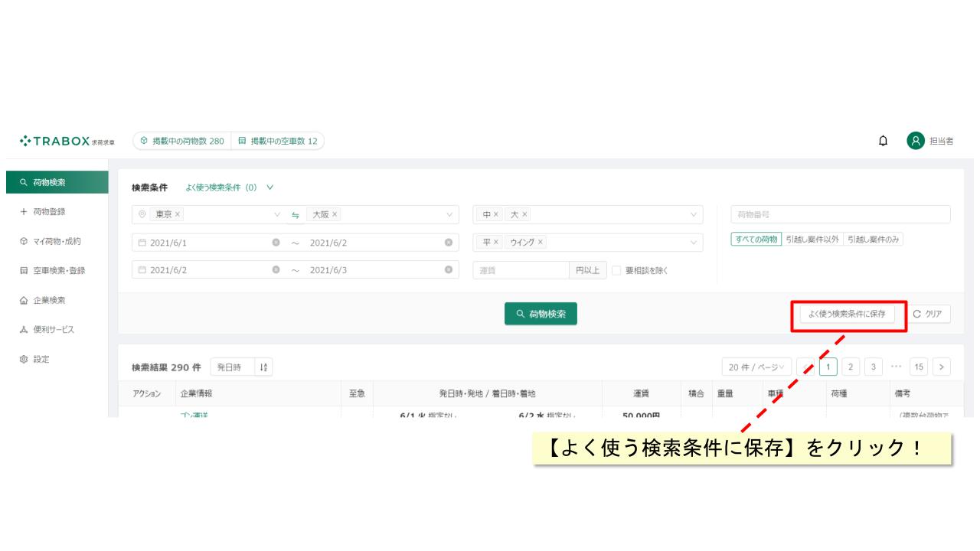Remove the 東京 tag from origin
Viewport: 980px width, 551px height.
click(x=178, y=214)
